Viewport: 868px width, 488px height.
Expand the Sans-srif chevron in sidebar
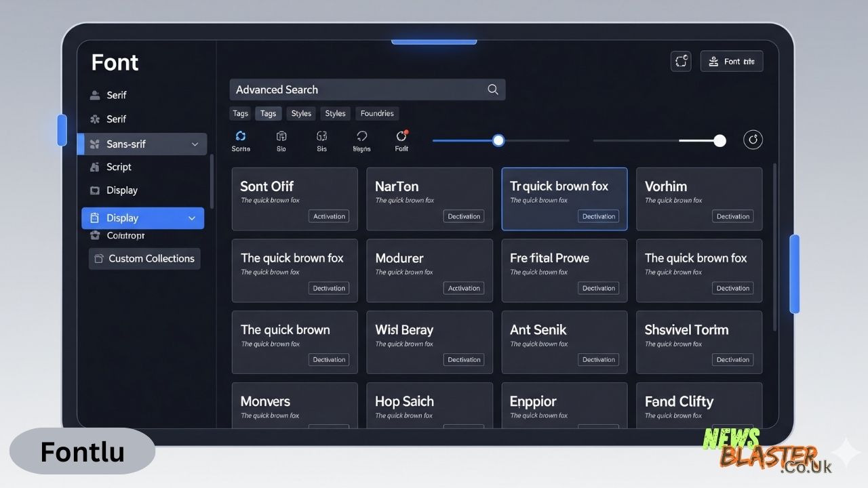coord(195,144)
